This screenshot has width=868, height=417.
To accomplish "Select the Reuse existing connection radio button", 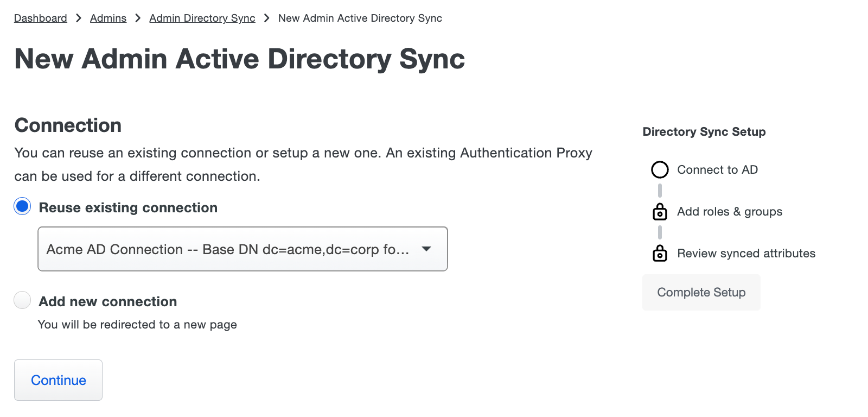I will [x=22, y=206].
